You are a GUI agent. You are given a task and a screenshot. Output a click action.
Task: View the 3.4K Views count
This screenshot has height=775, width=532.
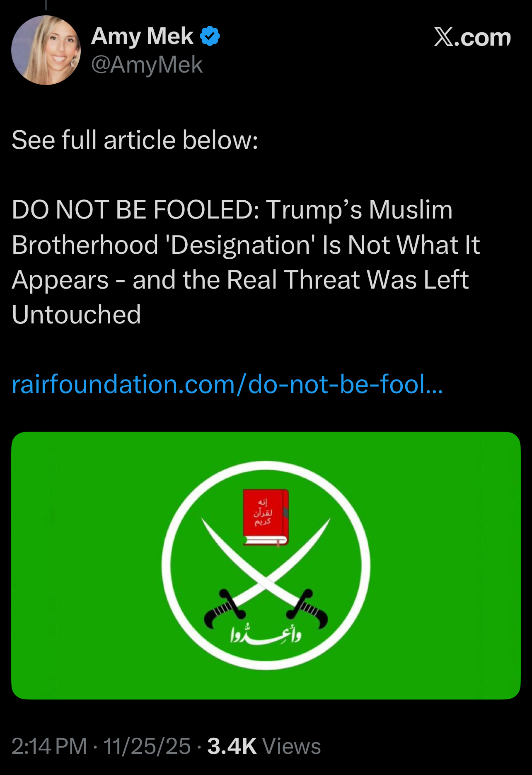click(264, 746)
